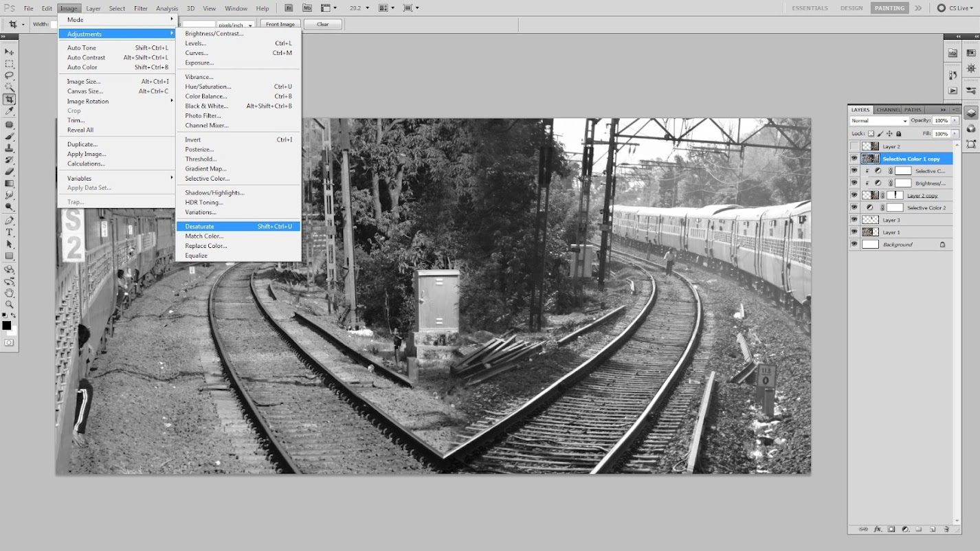
Task: Open the Opacity slider arrow in Layers panel
Action: [x=955, y=121]
